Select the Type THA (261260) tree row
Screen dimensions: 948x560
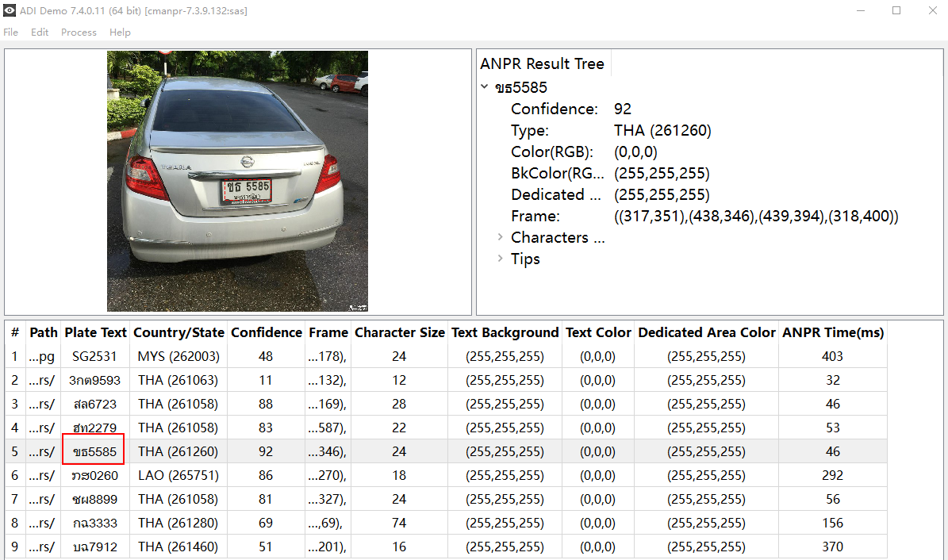click(611, 130)
